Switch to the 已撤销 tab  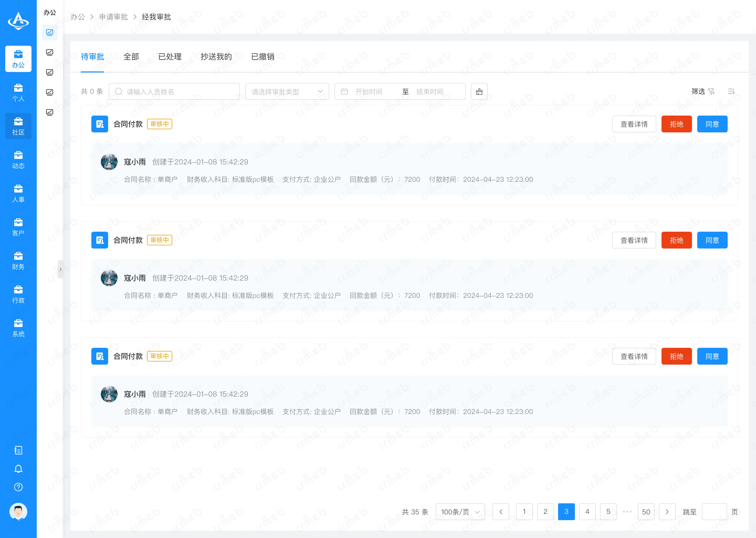[263, 57]
